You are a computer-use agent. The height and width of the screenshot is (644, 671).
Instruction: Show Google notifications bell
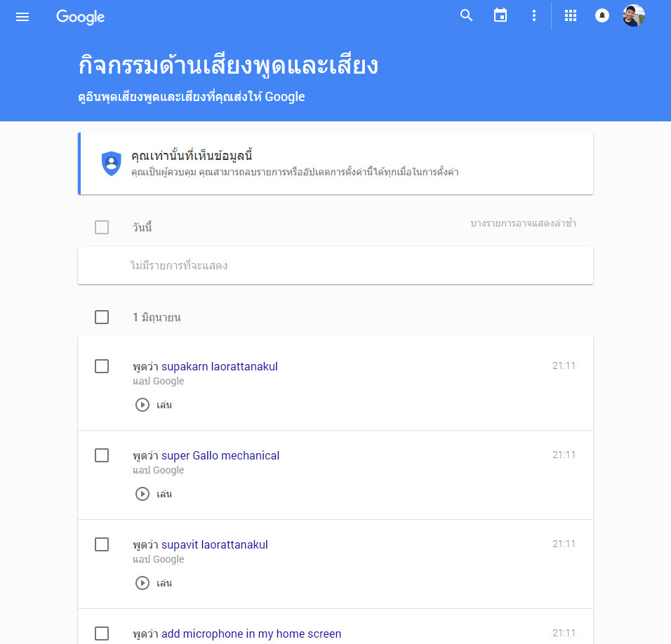[x=602, y=15]
